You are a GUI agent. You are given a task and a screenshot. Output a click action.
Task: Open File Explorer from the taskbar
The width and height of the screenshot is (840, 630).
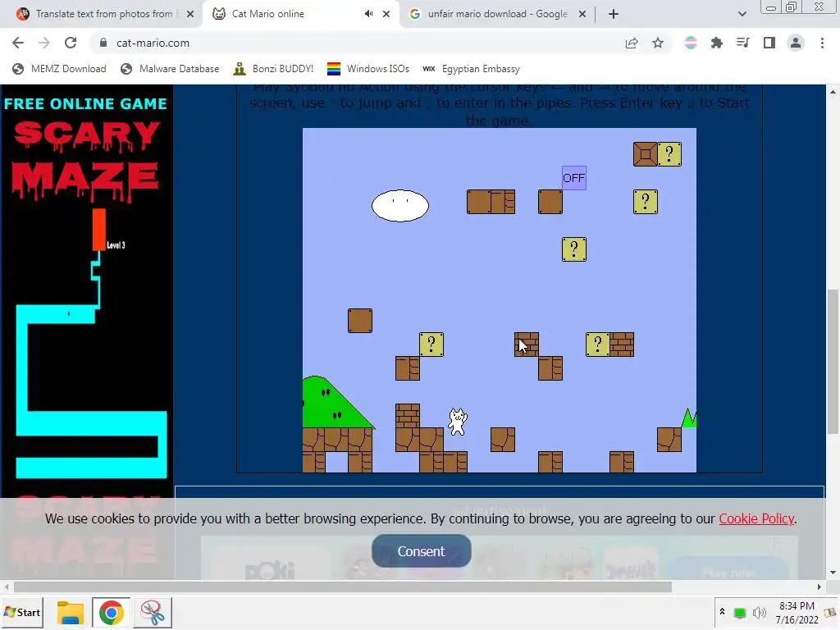[x=71, y=612]
